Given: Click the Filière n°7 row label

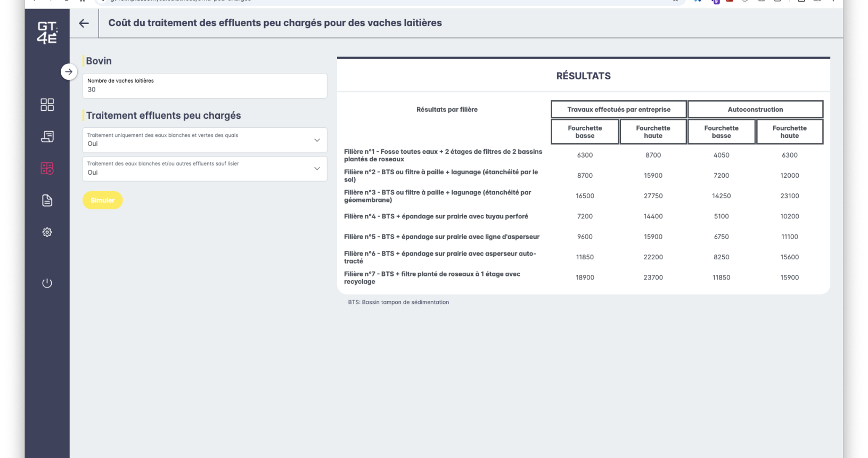Looking at the screenshot, I should [x=432, y=277].
